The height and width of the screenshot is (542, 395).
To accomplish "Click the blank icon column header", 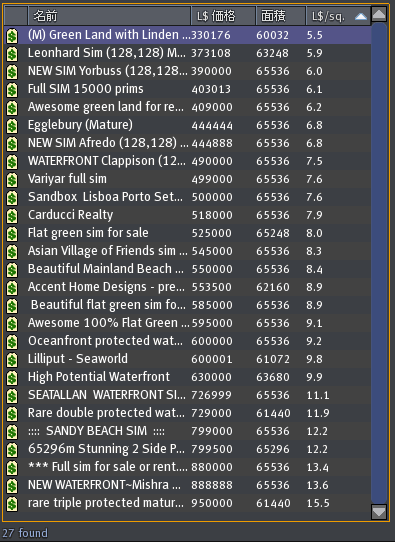I will pyautogui.click(x=16, y=16).
